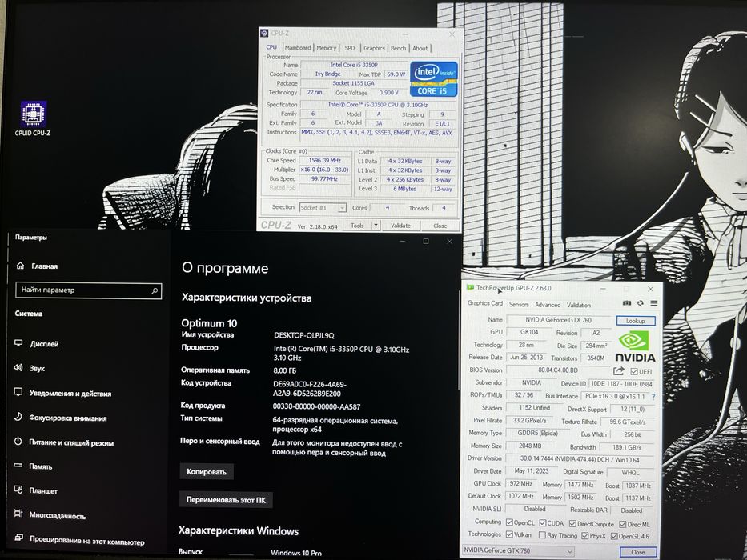Toggle the DirectCompute checkbox
747x560 pixels.
point(573,524)
